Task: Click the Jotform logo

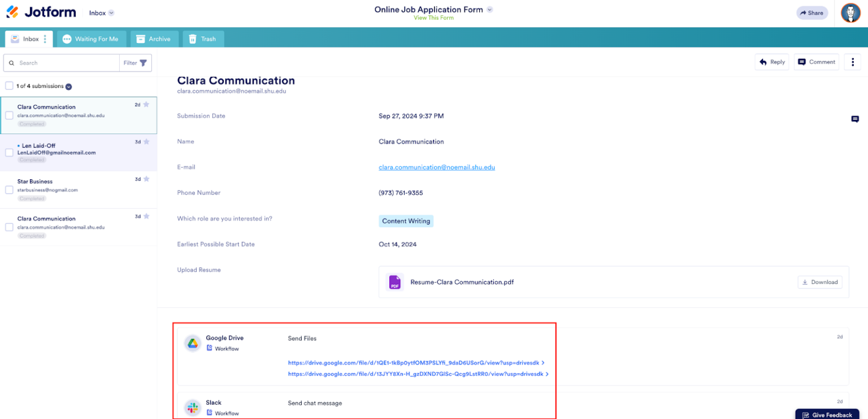Action: (x=40, y=12)
